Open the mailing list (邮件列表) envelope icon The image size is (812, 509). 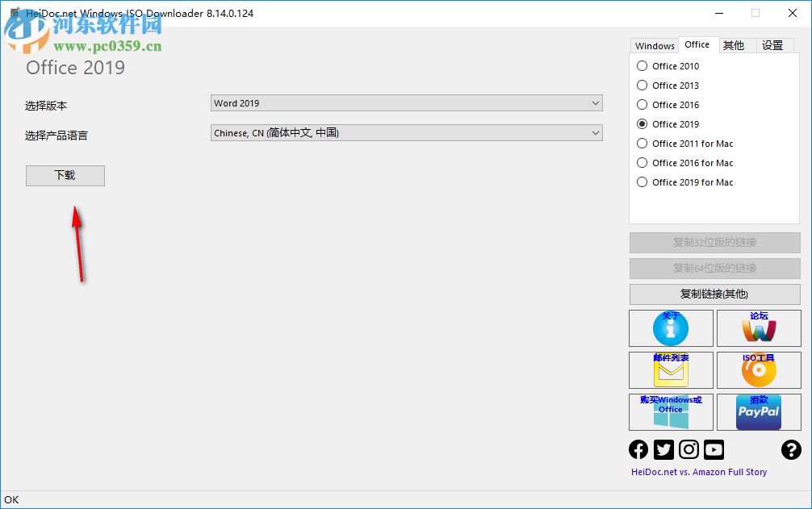tap(670, 370)
